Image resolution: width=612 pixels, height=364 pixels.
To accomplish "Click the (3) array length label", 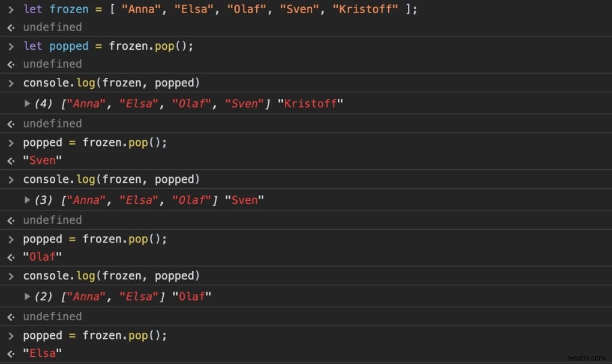I will 43,200.
